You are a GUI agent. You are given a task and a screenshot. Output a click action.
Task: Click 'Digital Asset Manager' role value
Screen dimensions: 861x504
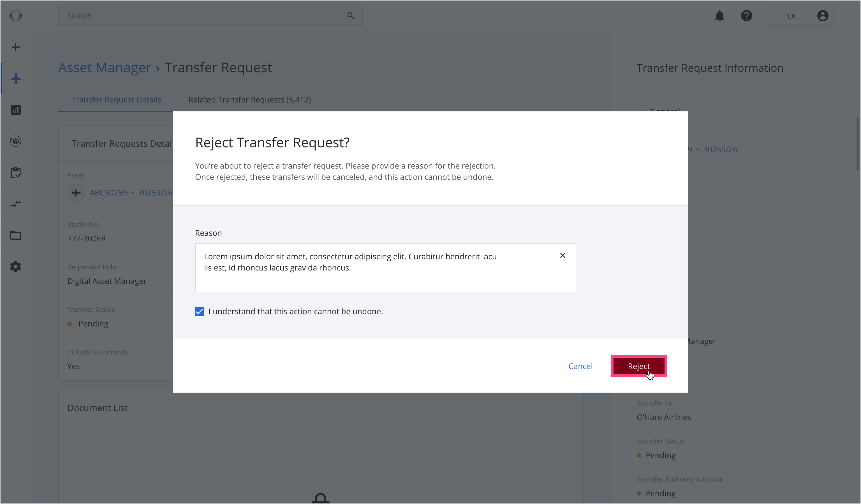107,281
